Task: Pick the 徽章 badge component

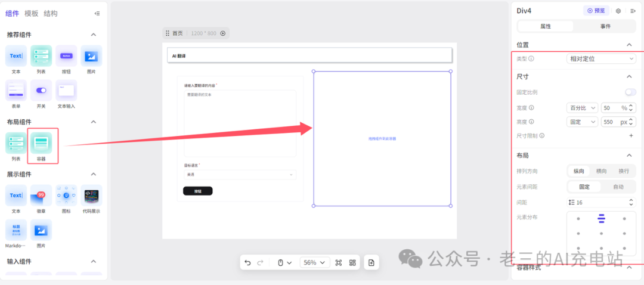Action: [x=41, y=195]
